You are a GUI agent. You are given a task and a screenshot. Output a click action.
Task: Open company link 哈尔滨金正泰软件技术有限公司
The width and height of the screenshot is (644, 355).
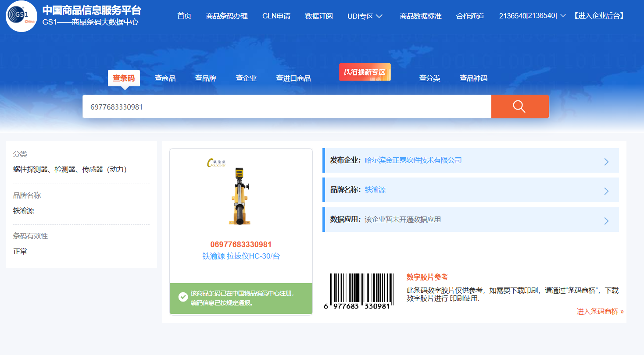[x=413, y=160]
